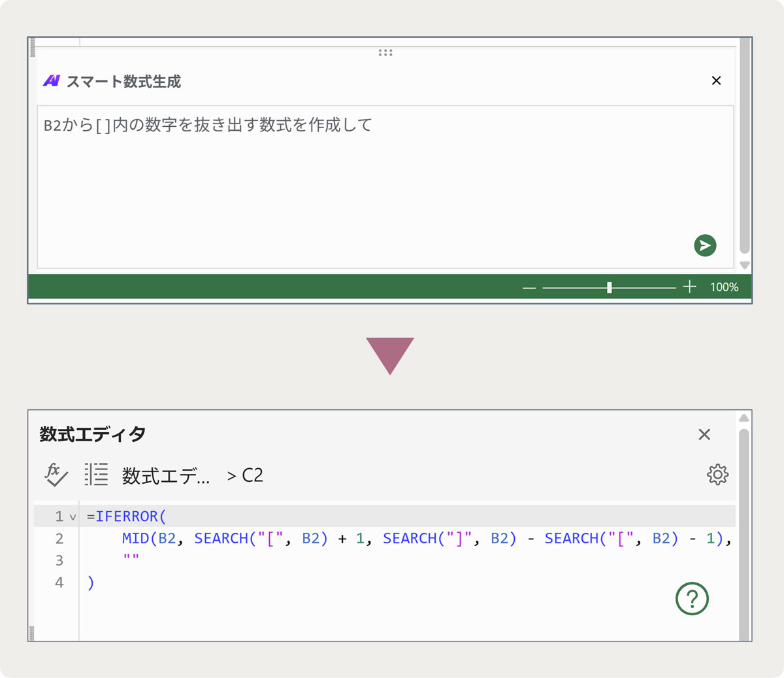Click the zoom in plus icon
784x678 pixels.
pyautogui.click(x=689, y=287)
